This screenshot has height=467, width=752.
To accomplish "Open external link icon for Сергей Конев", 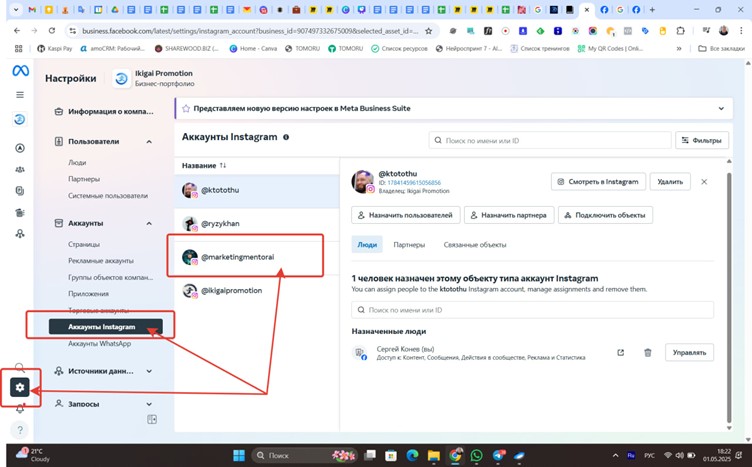I will coord(621,352).
